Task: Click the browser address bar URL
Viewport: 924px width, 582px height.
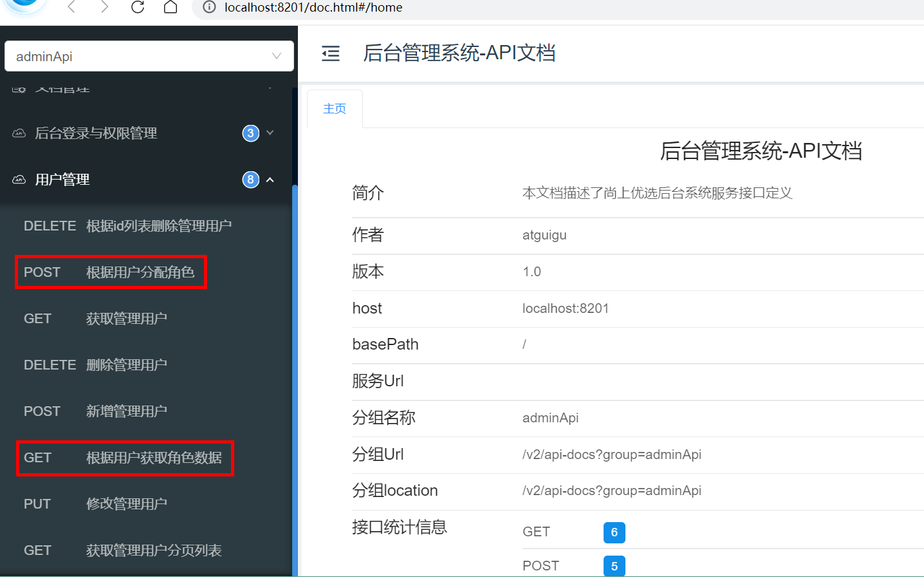Action: (x=313, y=7)
